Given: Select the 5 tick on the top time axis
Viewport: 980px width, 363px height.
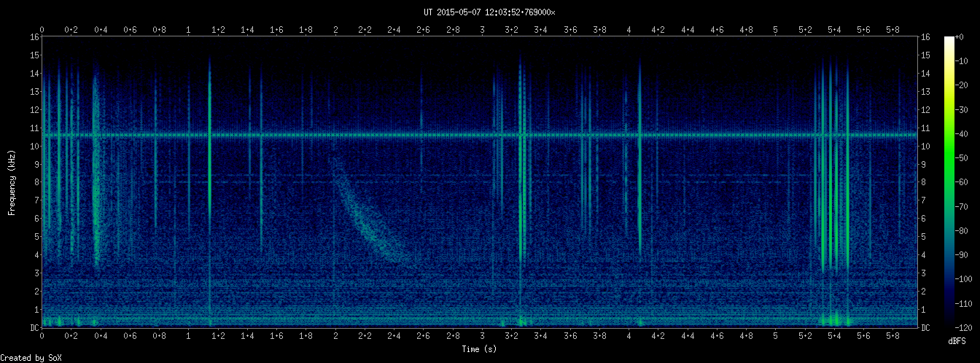Looking at the screenshot, I should (x=775, y=30).
